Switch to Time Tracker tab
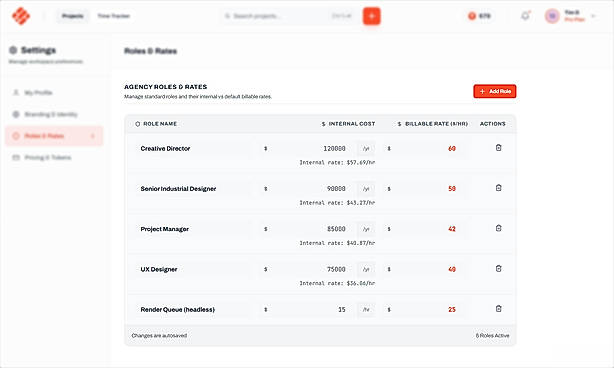The image size is (614, 368). tap(114, 16)
